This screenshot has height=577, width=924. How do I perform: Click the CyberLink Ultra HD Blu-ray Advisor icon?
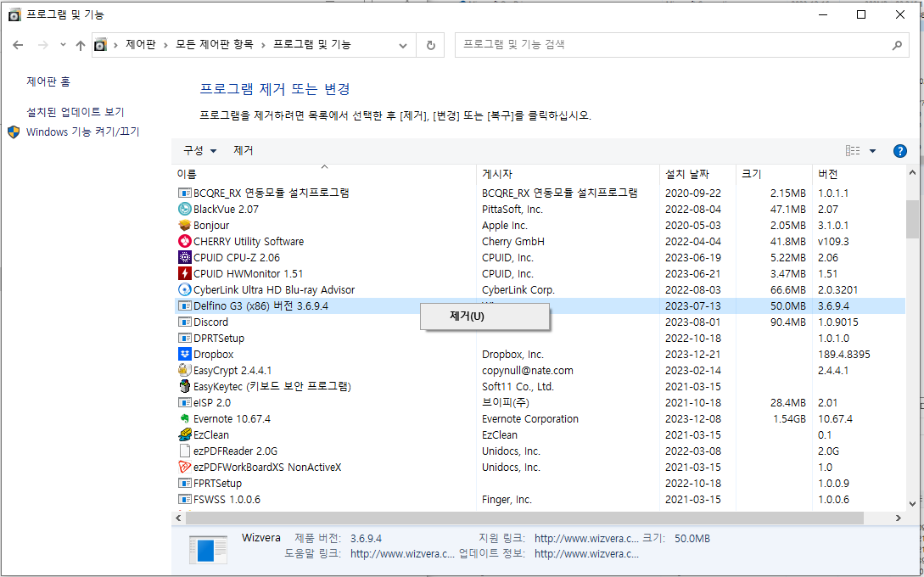(185, 290)
